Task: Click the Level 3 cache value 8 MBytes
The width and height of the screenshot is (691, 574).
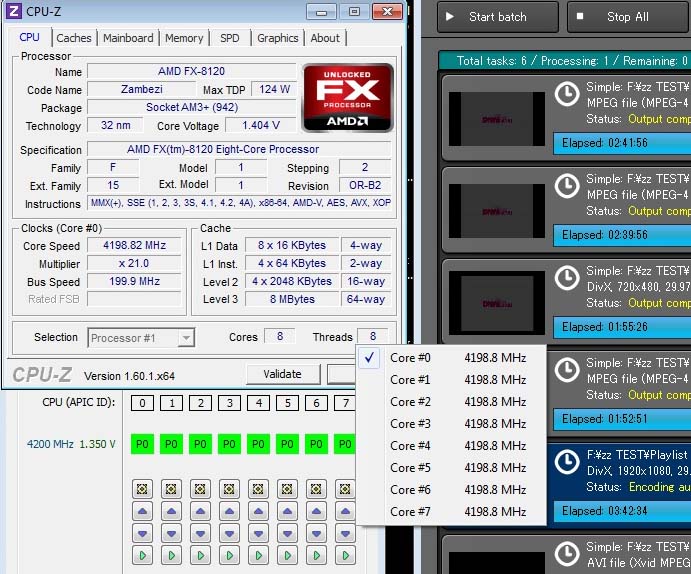Action: (292, 300)
